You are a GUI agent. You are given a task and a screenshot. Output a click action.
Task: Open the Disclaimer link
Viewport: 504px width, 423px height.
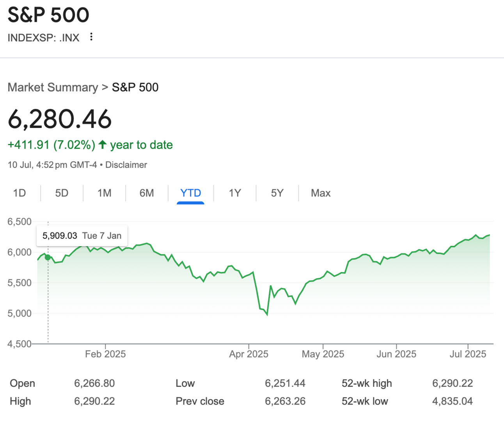pyautogui.click(x=126, y=165)
